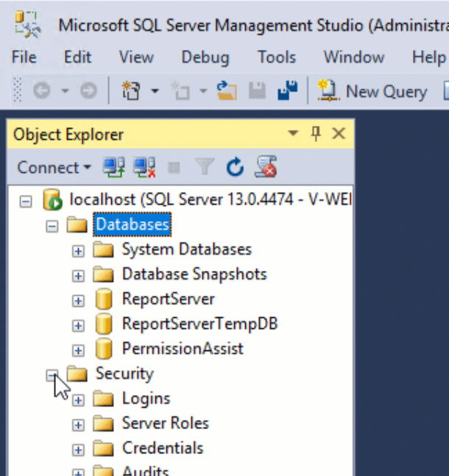Click the localhost server database icon
The height and width of the screenshot is (476, 449).
[52, 199]
